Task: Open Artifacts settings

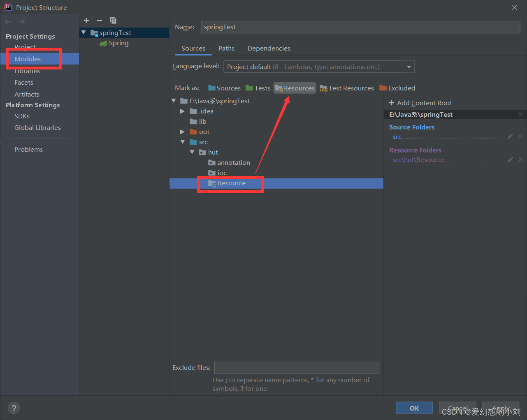Action: click(x=27, y=95)
